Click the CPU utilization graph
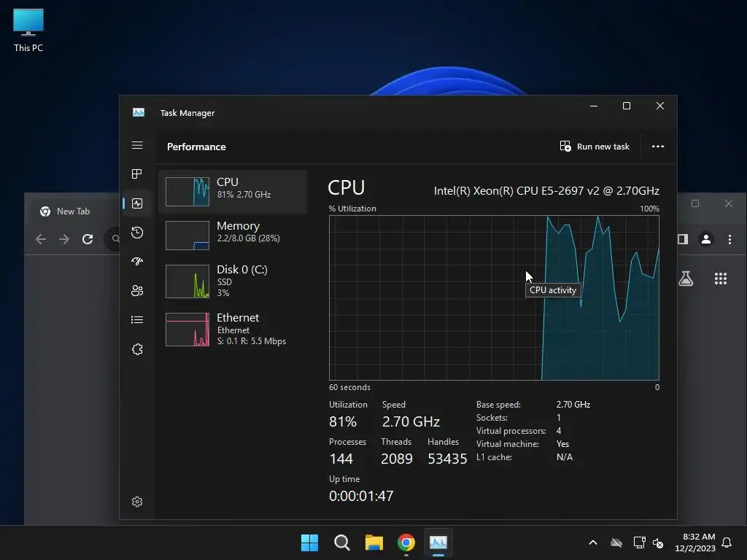Image resolution: width=747 pixels, height=560 pixels. [x=494, y=297]
